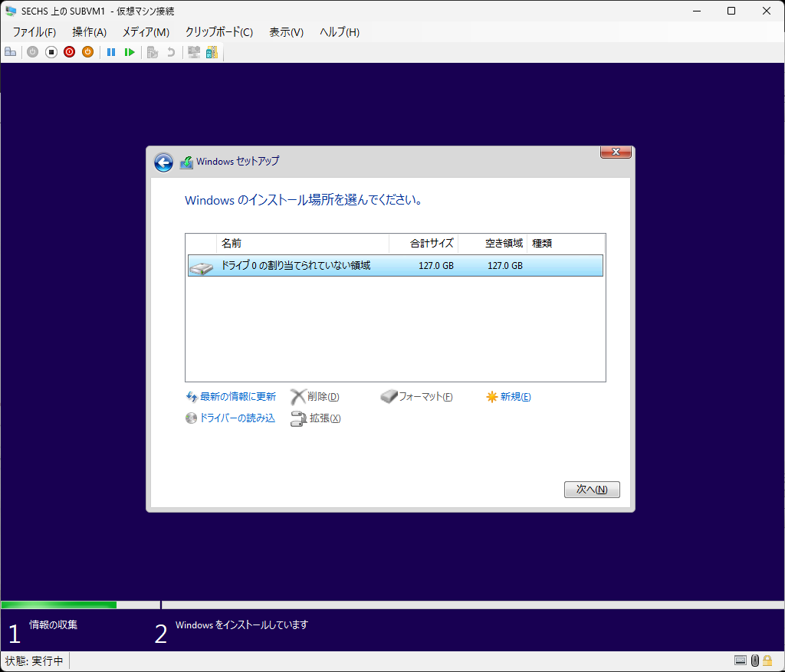The width and height of the screenshot is (785, 672).
Task: Click the 最新の情報に更新 link
Action: [x=238, y=397]
